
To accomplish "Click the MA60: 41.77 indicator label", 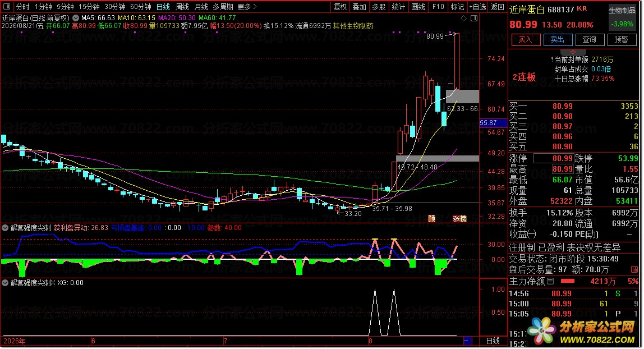I will [x=217, y=18].
